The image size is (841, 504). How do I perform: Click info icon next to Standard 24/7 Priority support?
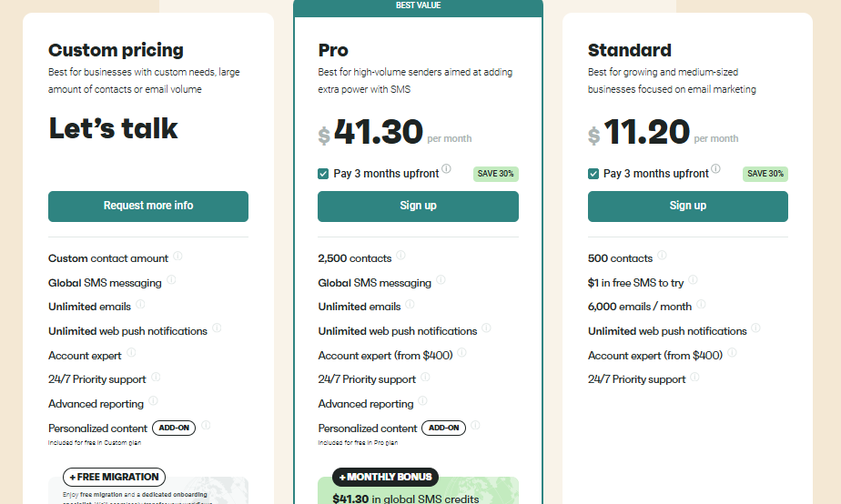(x=694, y=378)
